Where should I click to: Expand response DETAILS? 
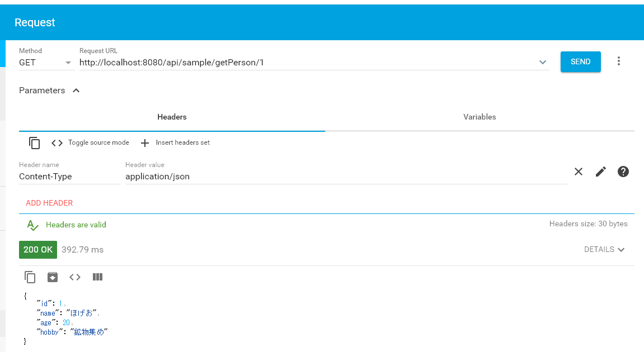click(604, 249)
